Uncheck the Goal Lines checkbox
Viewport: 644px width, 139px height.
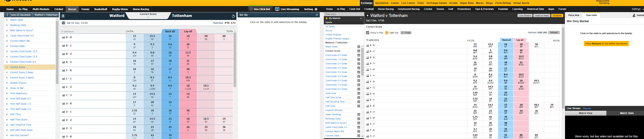[x=359, y=93]
